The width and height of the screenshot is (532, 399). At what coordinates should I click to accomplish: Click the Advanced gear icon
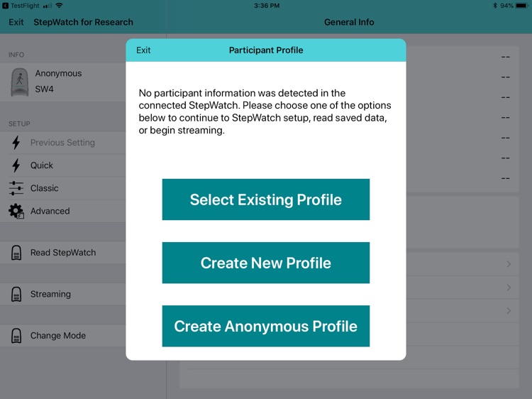coord(16,211)
